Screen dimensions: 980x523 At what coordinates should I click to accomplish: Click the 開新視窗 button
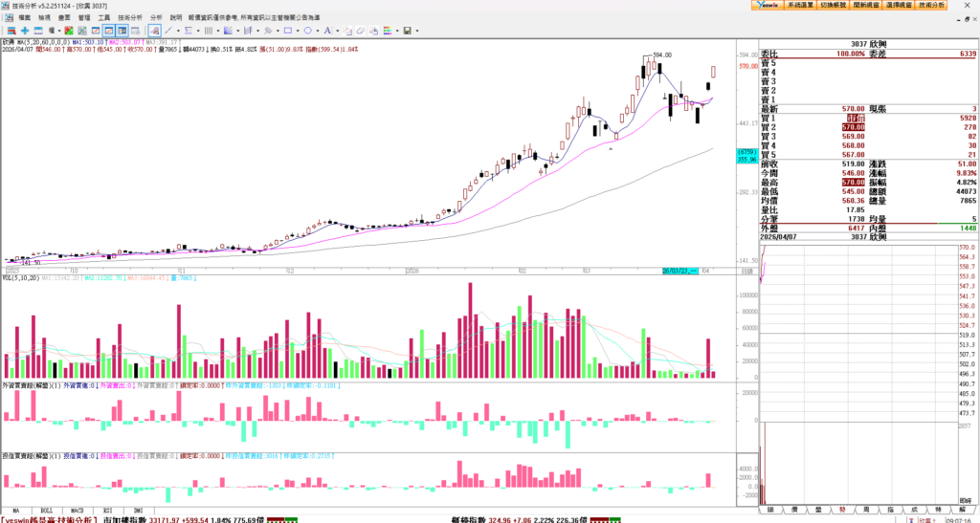(x=865, y=5)
